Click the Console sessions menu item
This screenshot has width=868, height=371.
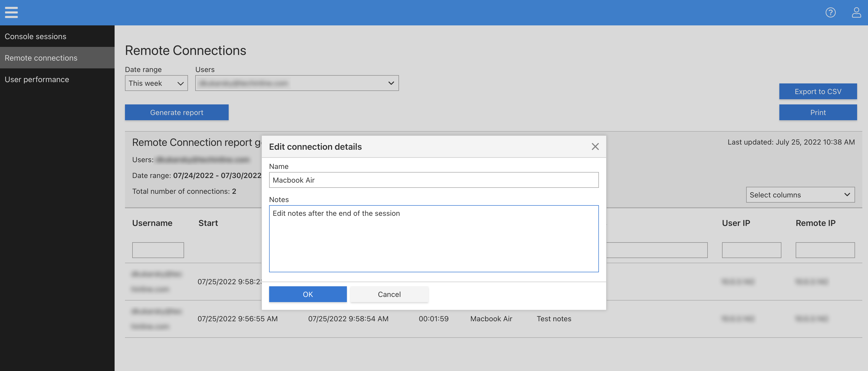pos(36,36)
